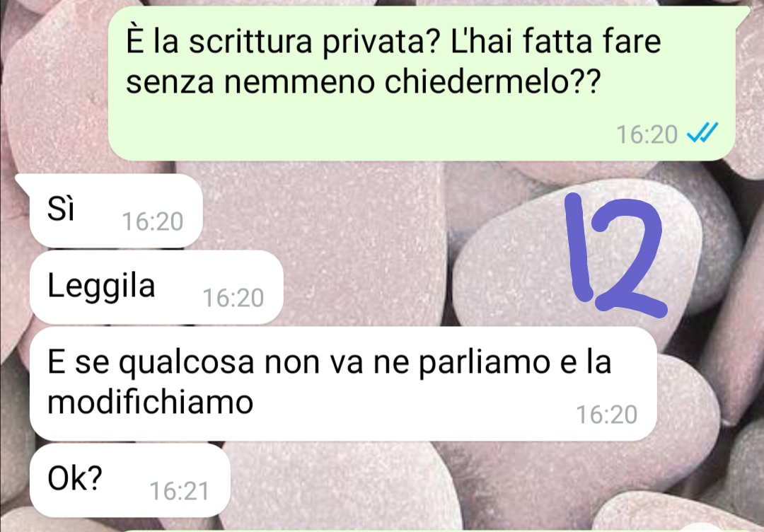764x532 pixels.
Task: Click the 16:20 timestamp in the "Sì" bubble
Action: 153,221
